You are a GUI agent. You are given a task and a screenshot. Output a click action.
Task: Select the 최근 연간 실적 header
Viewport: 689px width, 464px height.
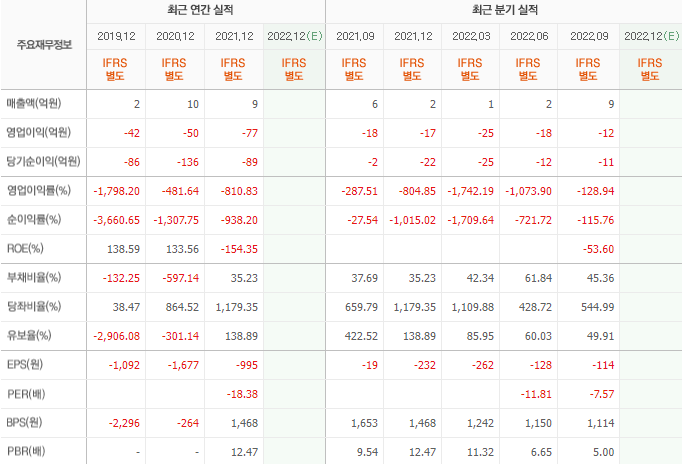(200, 10)
